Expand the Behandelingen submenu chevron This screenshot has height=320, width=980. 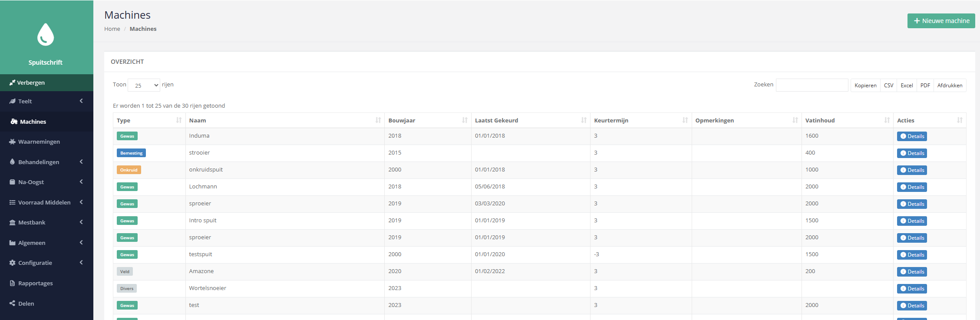pos(81,162)
